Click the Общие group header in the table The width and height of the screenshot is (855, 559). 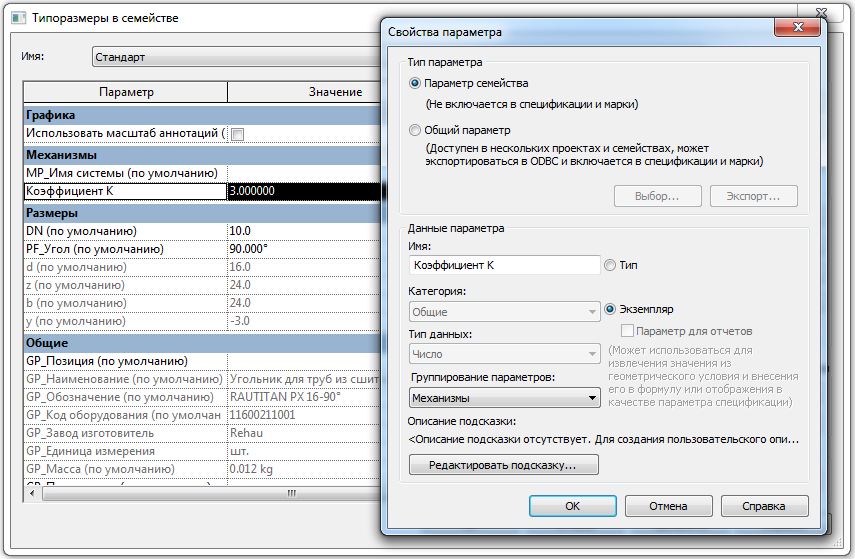tap(202, 343)
